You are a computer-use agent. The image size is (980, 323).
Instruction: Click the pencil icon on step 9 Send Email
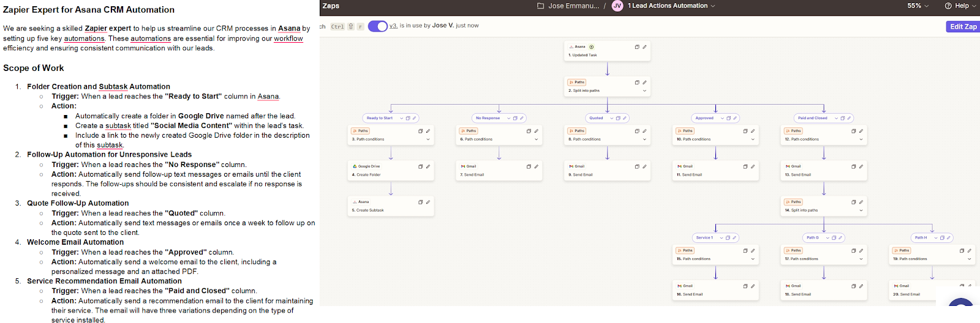pyautogui.click(x=644, y=166)
